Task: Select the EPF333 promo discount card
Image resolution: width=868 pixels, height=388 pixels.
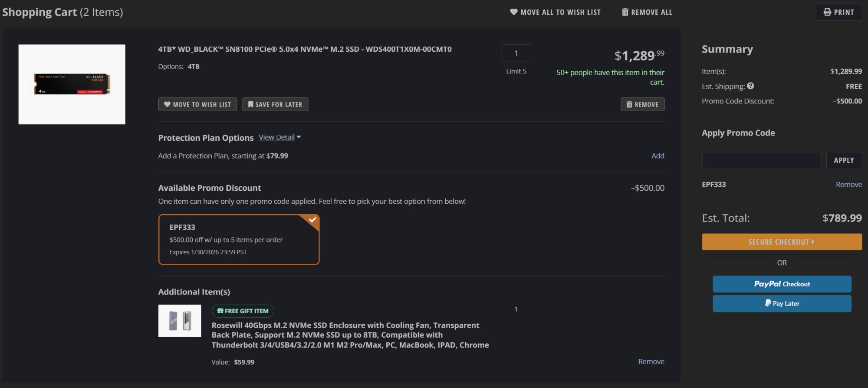Action: (239, 239)
